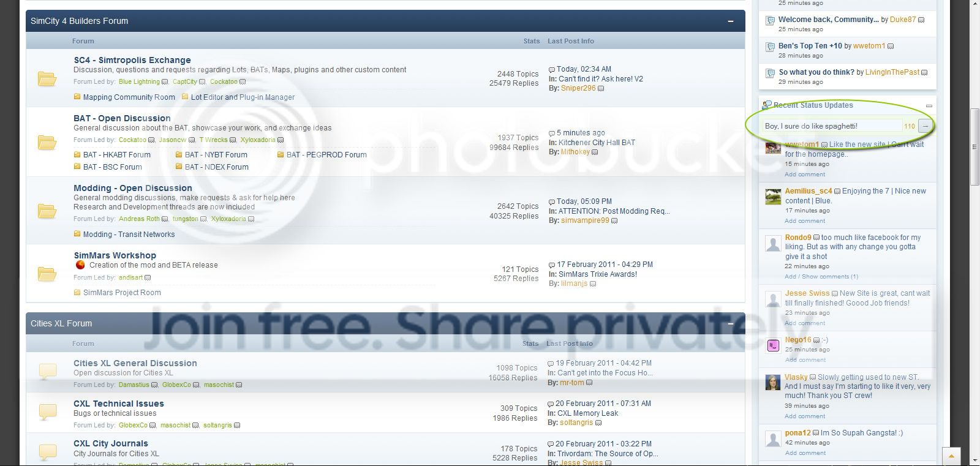Viewport: 980px width, 466px height.
Task: Open the BAT - NYBT Forum subforum link
Action: click(216, 155)
